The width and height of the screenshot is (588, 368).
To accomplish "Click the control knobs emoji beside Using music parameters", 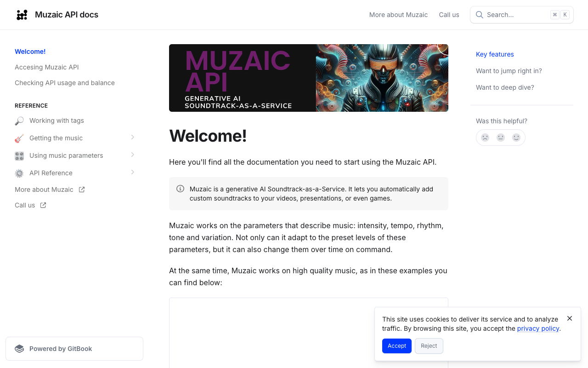I will click(x=19, y=156).
